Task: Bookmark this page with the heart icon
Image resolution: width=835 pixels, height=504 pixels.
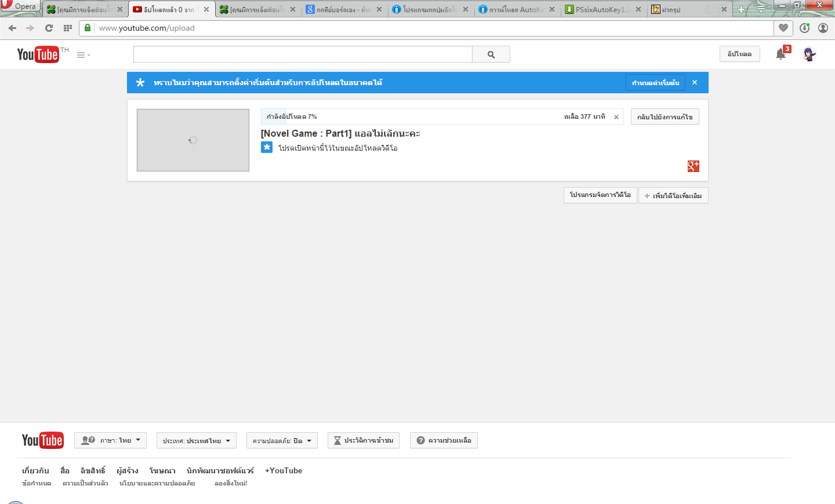Action: (783, 28)
